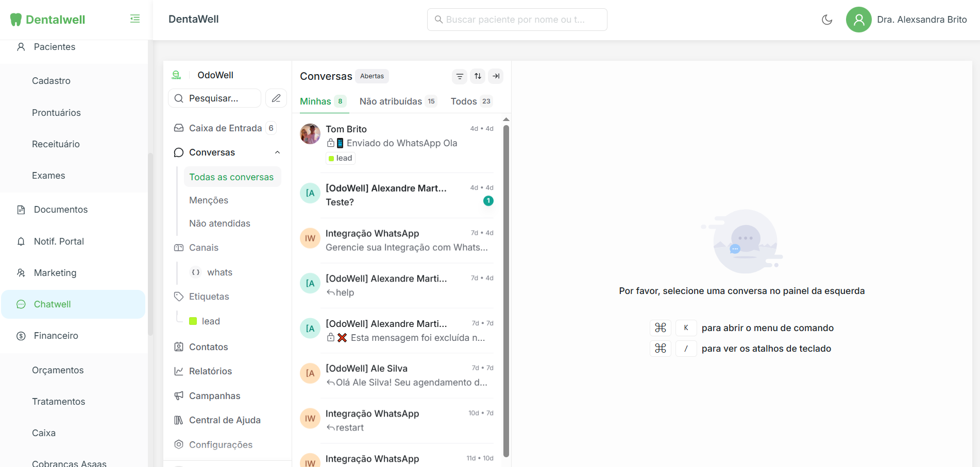Compose new conversation with pencil icon
The width and height of the screenshot is (980, 467).
pos(276,98)
